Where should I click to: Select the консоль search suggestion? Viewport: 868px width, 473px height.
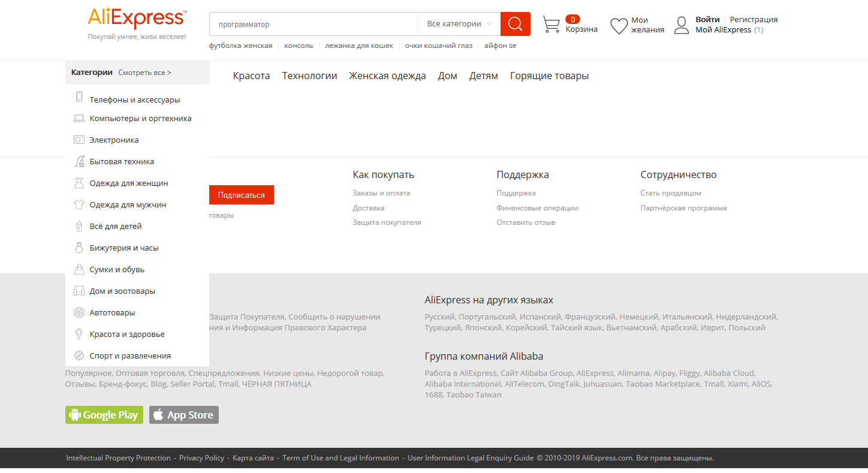click(299, 46)
